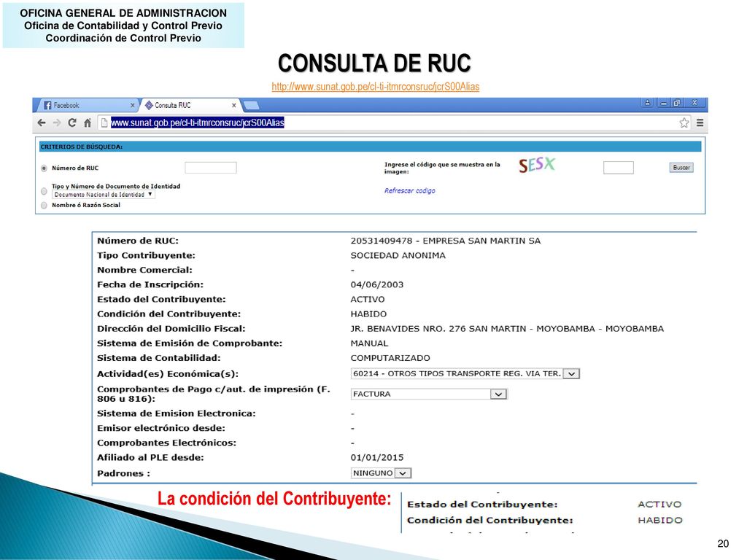Click the Buscar button
The height and width of the screenshot is (560, 747).
click(681, 168)
